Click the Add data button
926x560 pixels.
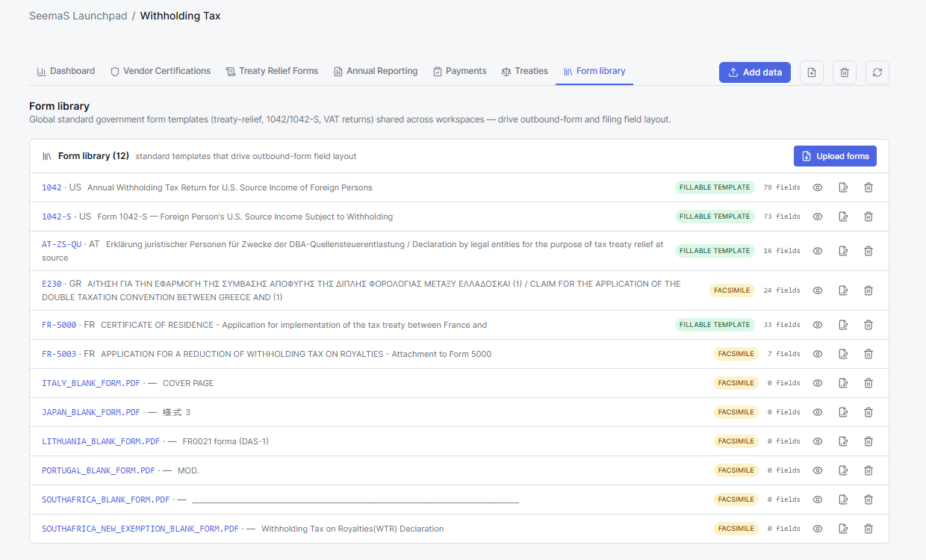755,72
